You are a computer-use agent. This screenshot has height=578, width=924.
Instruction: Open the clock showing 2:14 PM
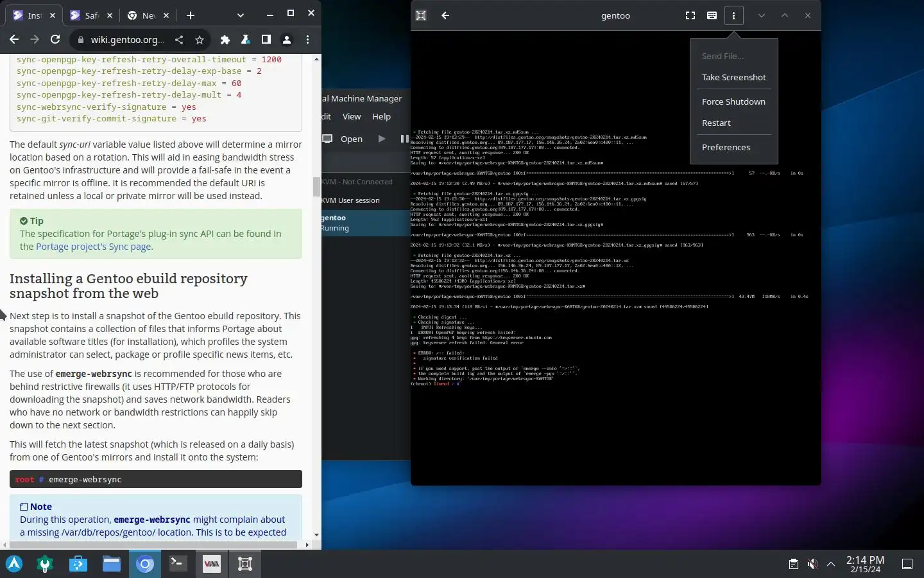[x=865, y=564]
